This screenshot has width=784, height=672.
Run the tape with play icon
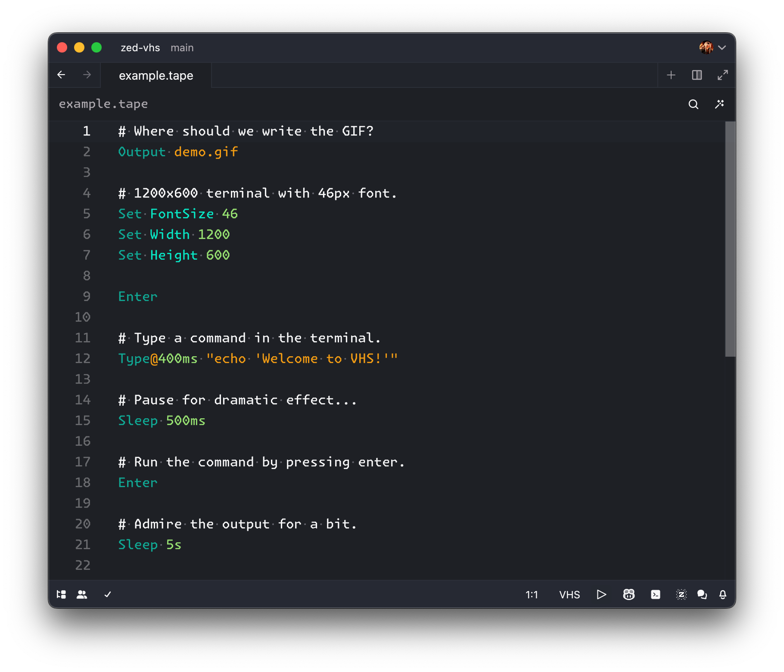(601, 594)
